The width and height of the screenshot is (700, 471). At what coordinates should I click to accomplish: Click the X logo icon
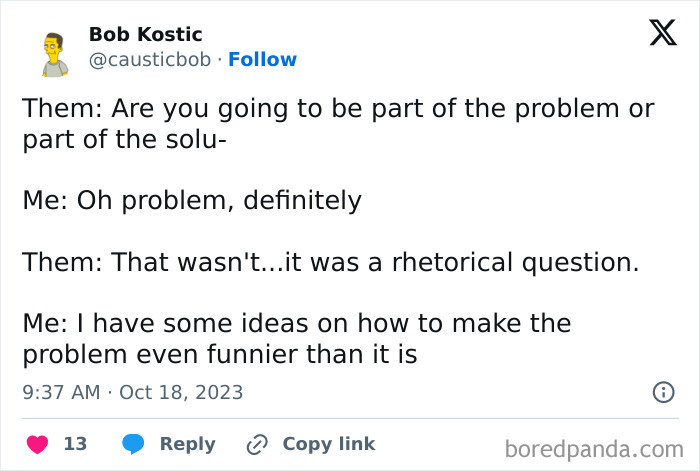(x=662, y=33)
